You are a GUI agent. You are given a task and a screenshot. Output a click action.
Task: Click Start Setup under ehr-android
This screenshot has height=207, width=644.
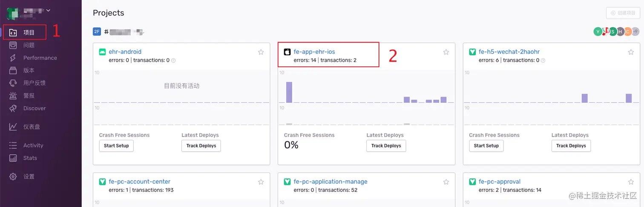(116, 146)
